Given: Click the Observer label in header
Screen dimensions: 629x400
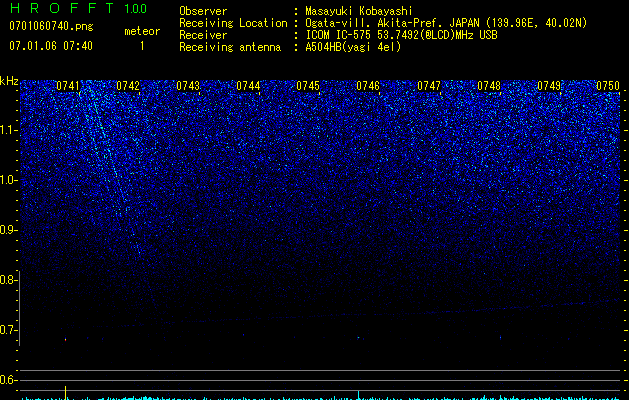Looking at the screenshot, I should pyautogui.click(x=203, y=11).
